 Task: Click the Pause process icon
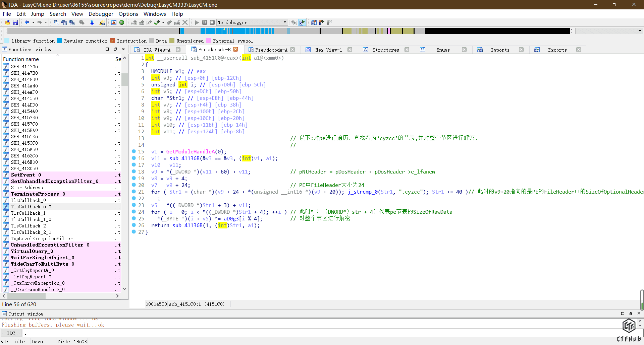click(x=205, y=22)
